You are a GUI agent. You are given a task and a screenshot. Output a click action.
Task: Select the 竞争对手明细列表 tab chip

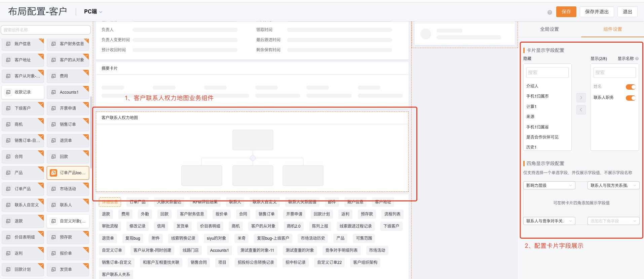click(x=341, y=250)
